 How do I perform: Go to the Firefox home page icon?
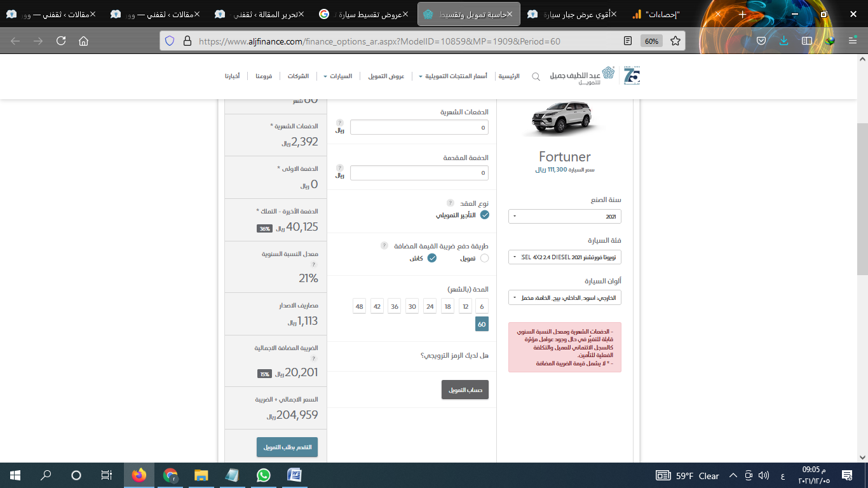(x=83, y=41)
